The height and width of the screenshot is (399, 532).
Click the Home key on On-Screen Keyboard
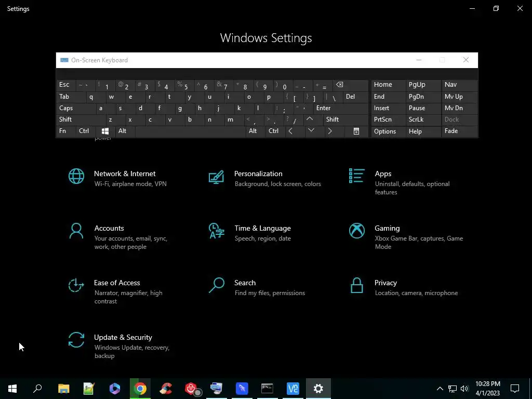[389, 85]
